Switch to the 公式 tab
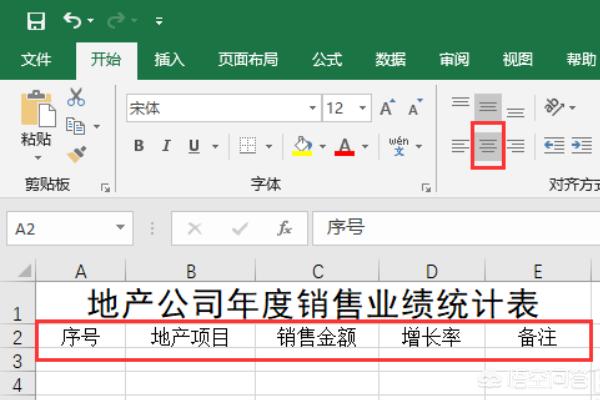The width and height of the screenshot is (600, 400). (327, 60)
